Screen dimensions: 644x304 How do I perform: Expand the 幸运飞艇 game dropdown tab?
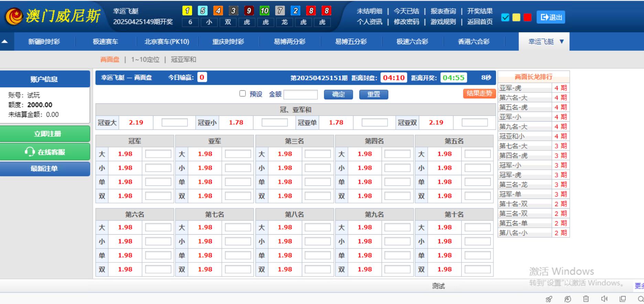point(545,42)
